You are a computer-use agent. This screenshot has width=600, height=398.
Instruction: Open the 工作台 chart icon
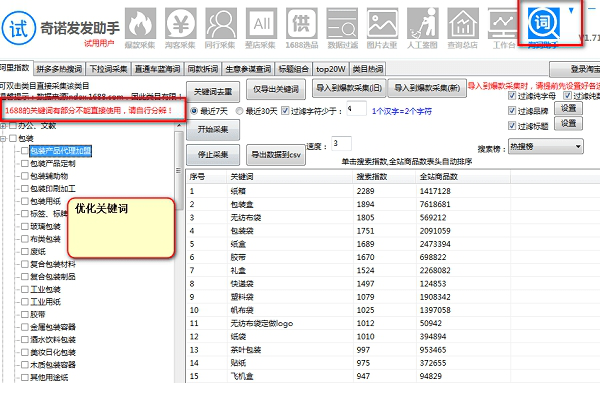point(503,24)
